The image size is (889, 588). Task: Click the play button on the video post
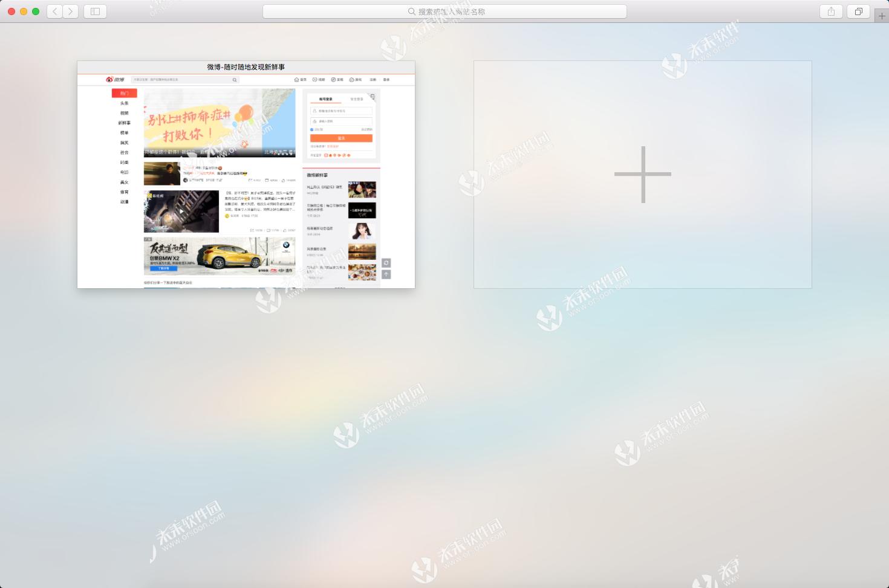coord(181,212)
